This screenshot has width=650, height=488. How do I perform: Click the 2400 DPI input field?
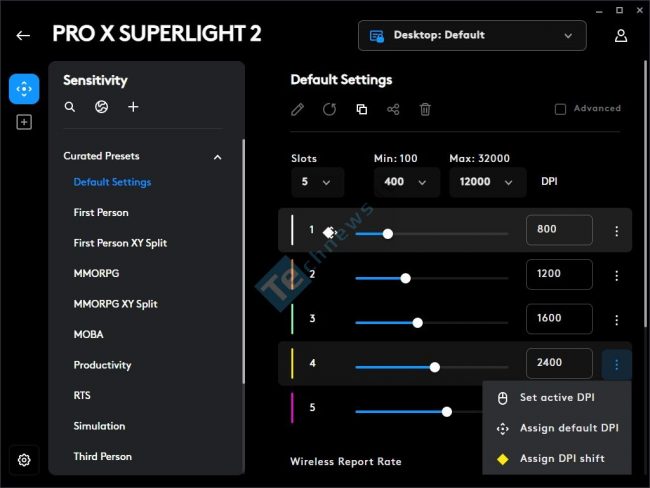point(559,363)
